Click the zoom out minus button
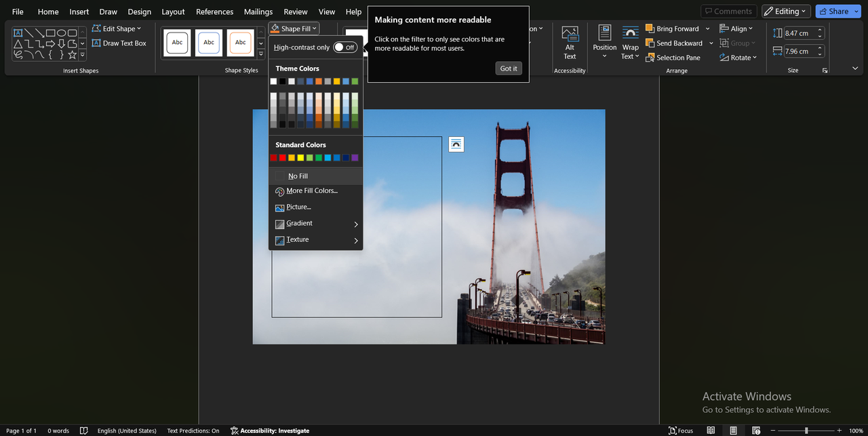The height and width of the screenshot is (436, 868). pos(773,431)
